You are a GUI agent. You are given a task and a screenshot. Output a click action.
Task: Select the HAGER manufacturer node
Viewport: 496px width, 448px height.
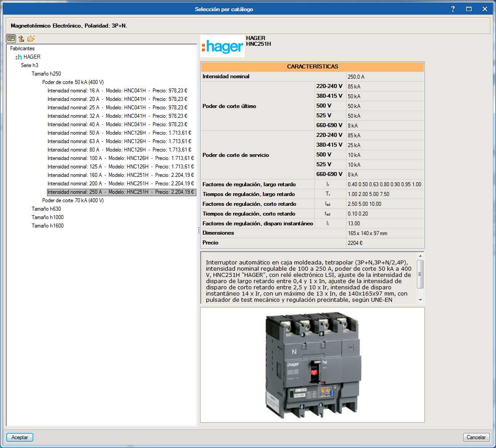tap(32, 57)
